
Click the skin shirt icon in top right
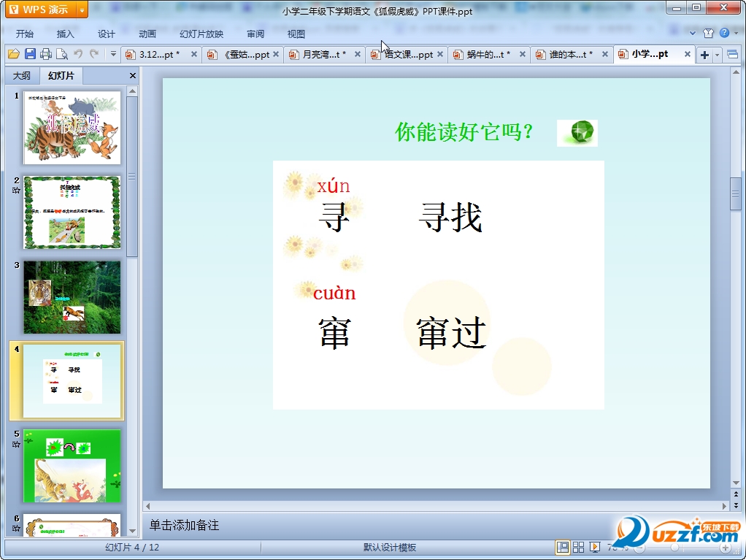pyautogui.click(x=709, y=33)
